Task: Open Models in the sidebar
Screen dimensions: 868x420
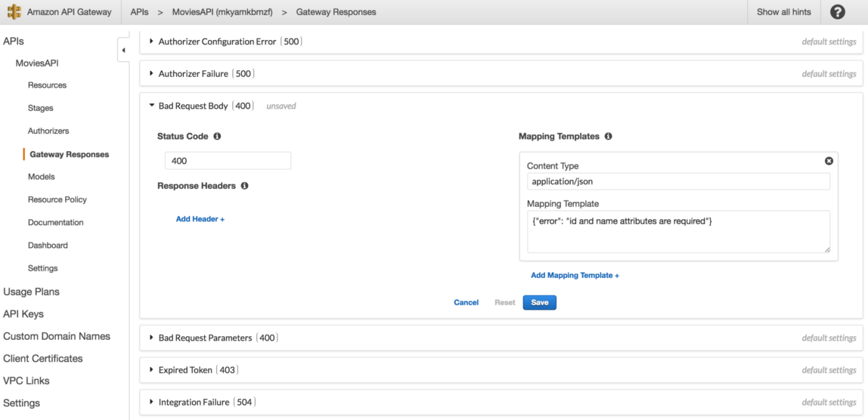Action: (x=41, y=177)
